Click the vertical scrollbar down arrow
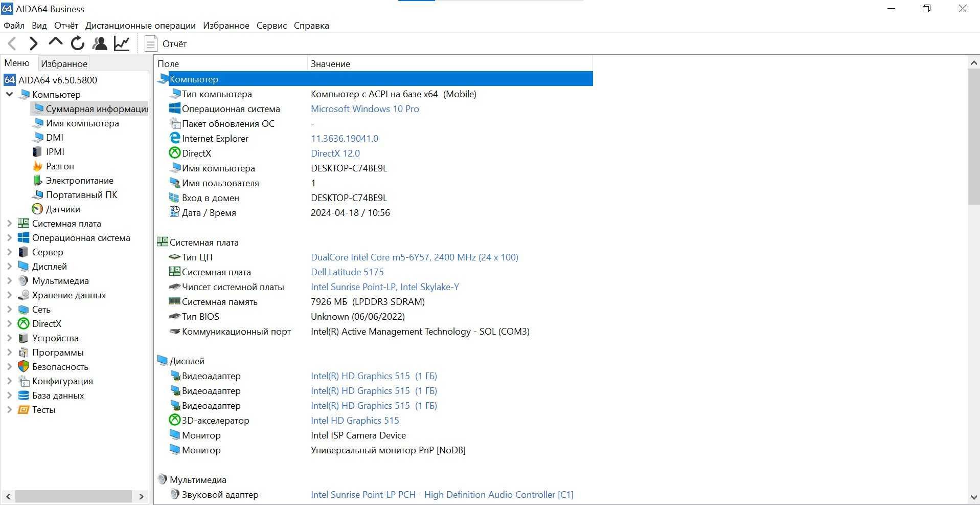Viewport: 980px width, 505px height. coord(973,497)
